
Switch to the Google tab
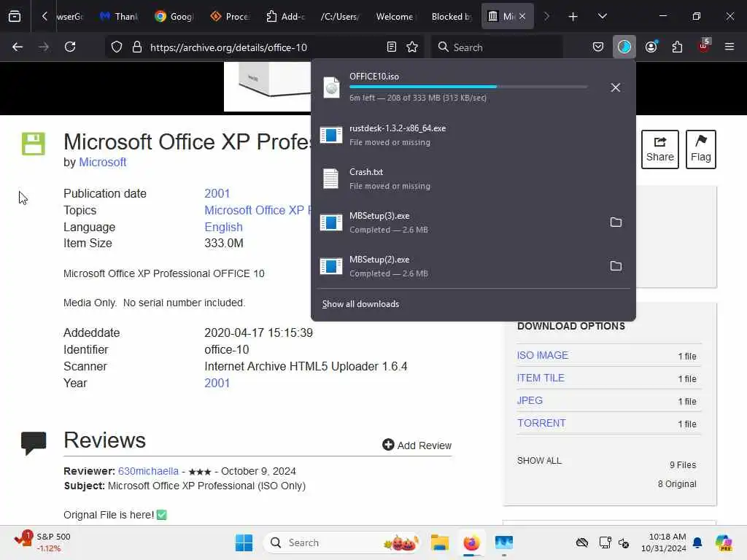(174, 17)
